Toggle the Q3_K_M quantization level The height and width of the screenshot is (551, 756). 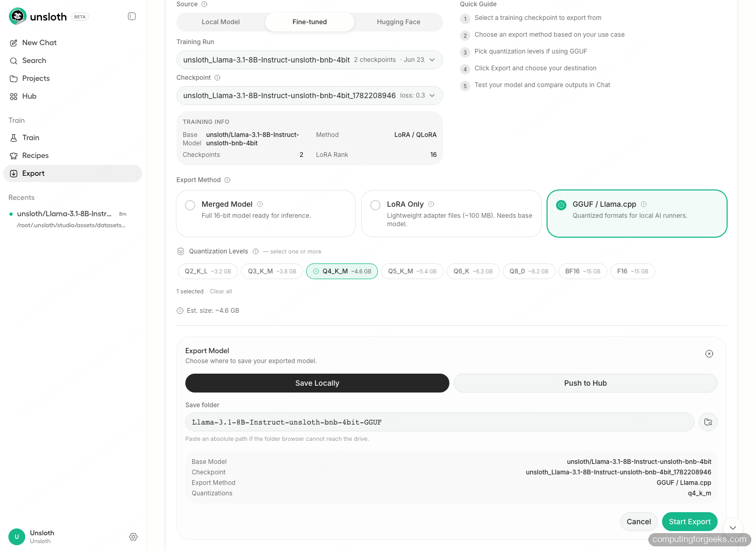tap(272, 271)
